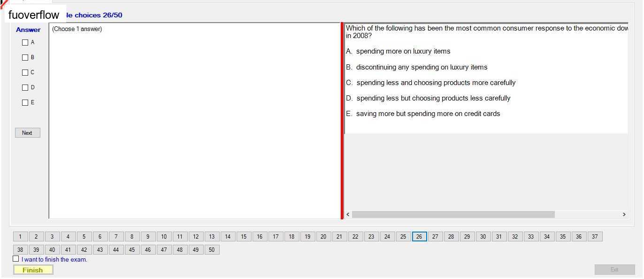Viewport: 644px width, 279px height.
Task: Go to question 35
Action: [563, 237]
